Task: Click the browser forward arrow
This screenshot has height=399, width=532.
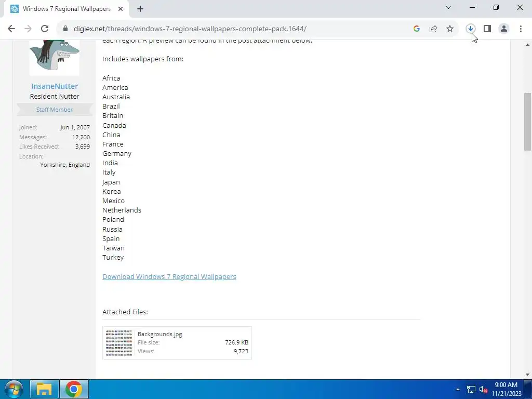Action: click(x=28, y=29)
